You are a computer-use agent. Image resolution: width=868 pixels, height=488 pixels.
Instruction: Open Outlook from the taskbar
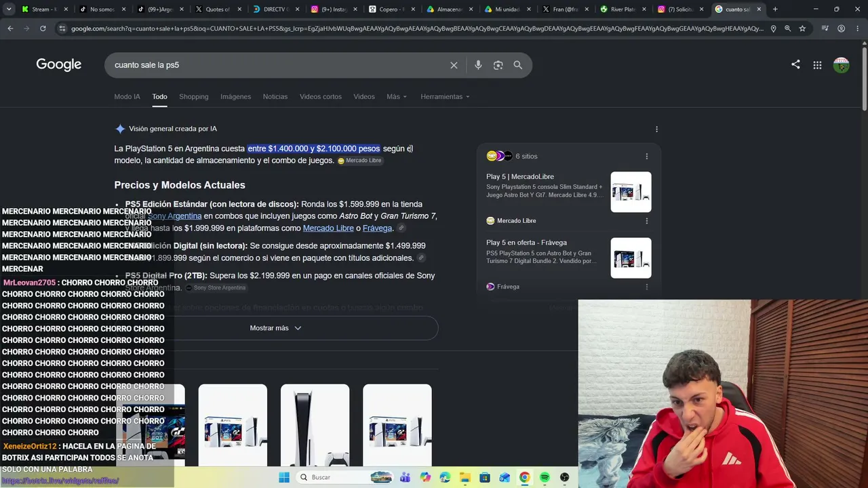pos(505,477)
